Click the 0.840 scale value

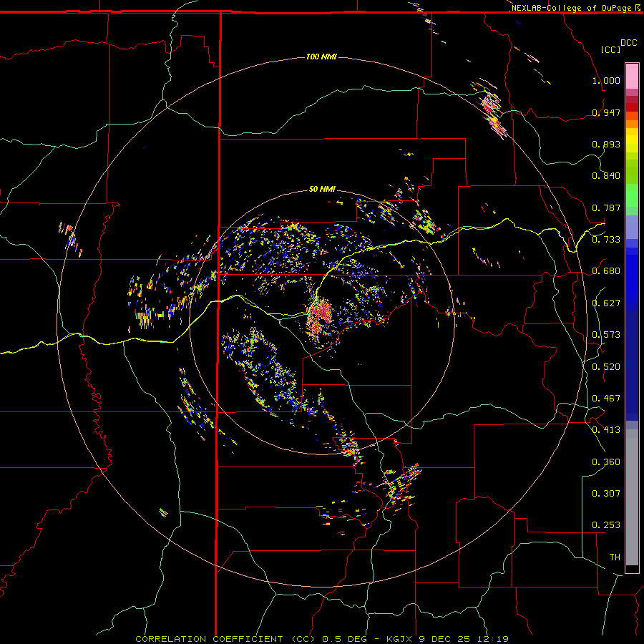tap(606, 176)
